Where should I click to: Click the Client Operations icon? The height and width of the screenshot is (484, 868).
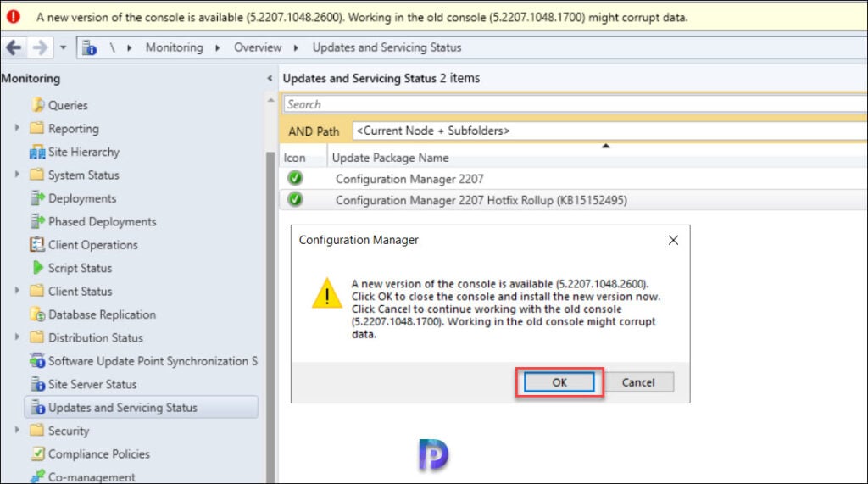tap(37, 244)
